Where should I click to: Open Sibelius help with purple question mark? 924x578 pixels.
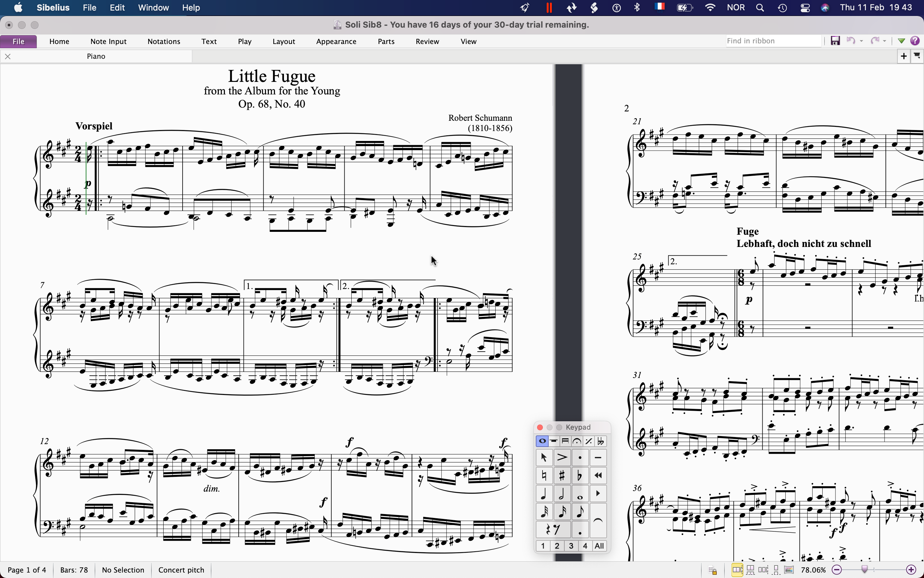click(915, 41)
